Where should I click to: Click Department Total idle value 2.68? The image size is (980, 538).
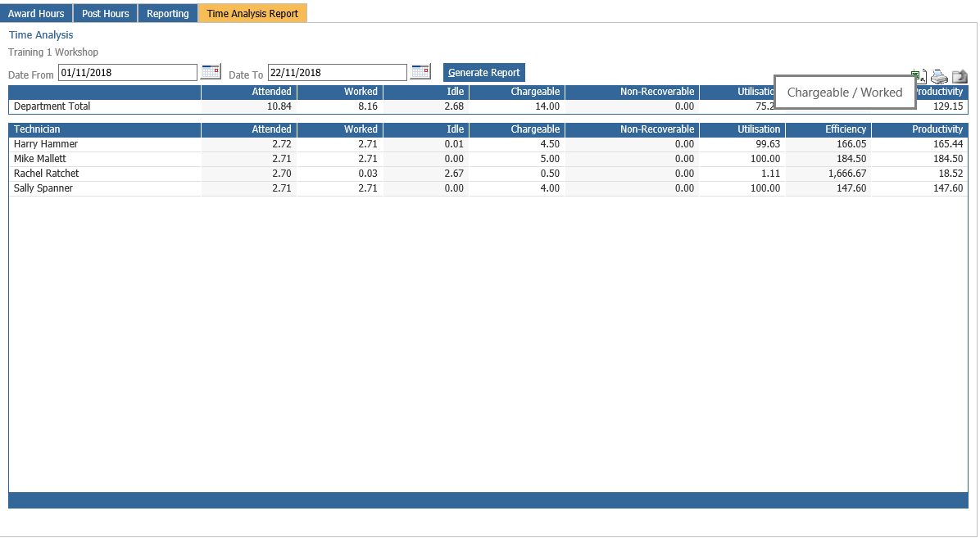[x=454, y=106]
